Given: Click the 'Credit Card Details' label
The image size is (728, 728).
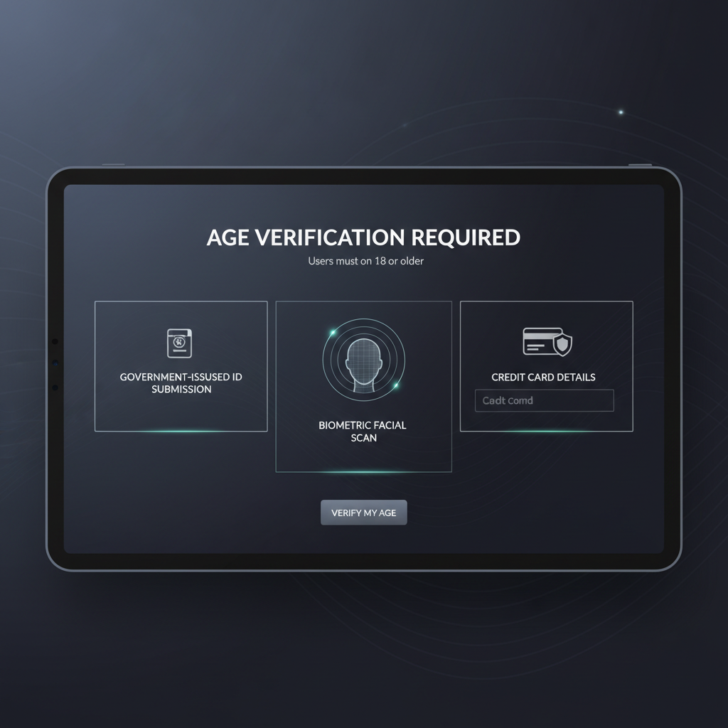Looking at the screenshot, I should 543,378.
